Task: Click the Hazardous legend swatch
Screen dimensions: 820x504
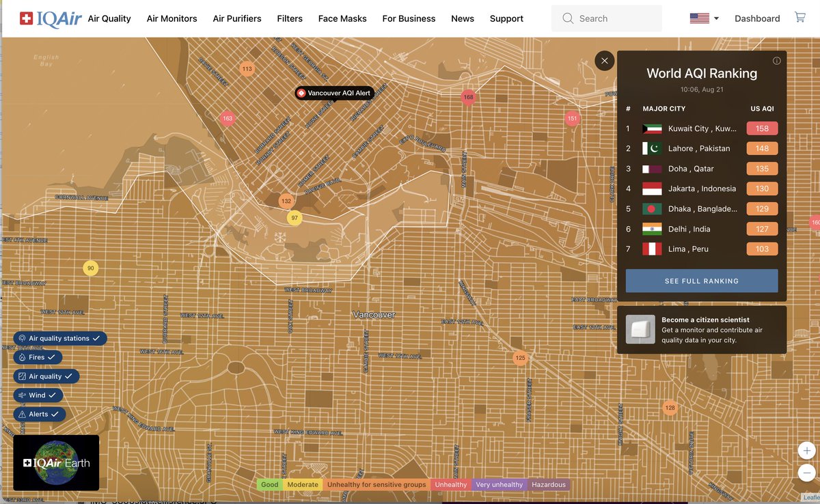Action: click(x=549, y=484)
